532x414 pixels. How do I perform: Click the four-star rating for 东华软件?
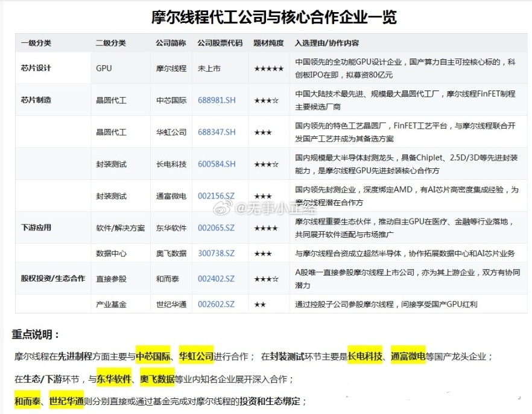click(x=266, y=228)
